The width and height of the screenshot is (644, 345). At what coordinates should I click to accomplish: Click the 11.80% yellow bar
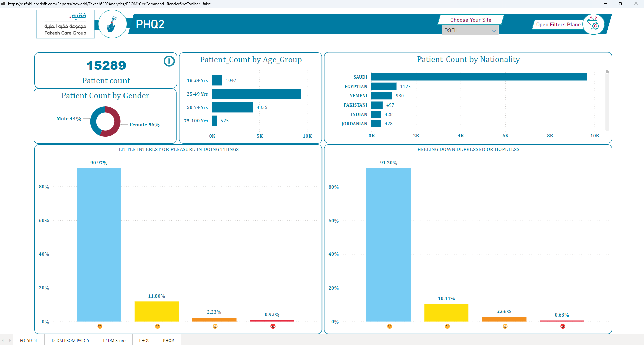(x=157, y=311)
